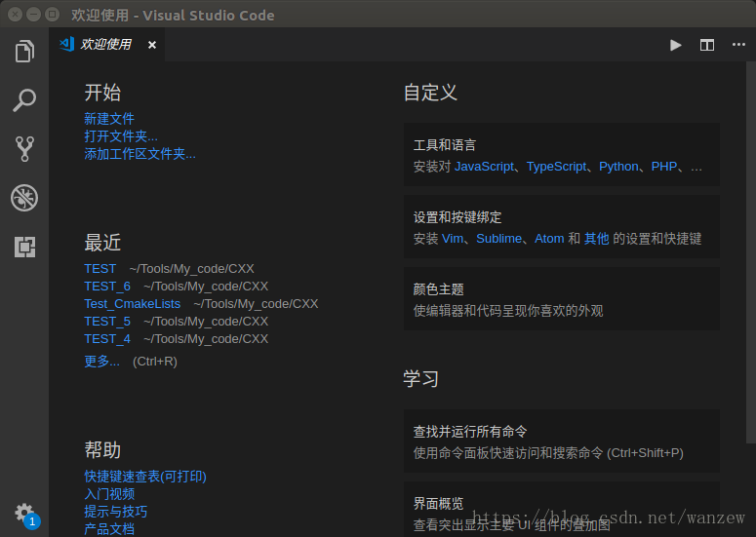
Task: Click the run triangle icon in editor toolbar
Action: pos(675,45)
